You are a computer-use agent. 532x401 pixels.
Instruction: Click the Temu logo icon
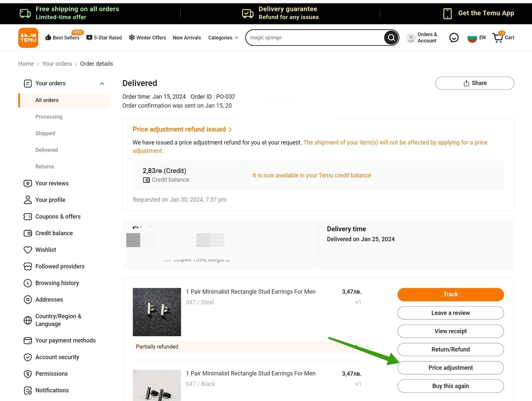tap(28, 38)
